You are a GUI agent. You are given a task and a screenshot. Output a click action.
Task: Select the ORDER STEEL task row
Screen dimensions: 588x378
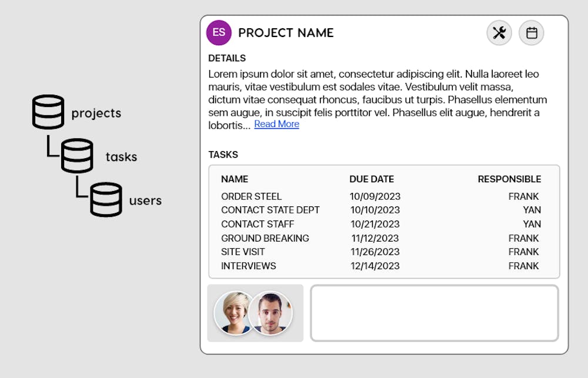[x=252, y=196]
